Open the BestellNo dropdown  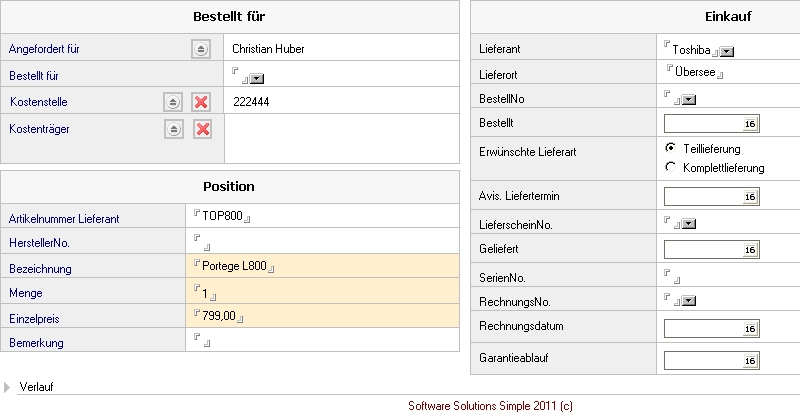click(688, 99)
